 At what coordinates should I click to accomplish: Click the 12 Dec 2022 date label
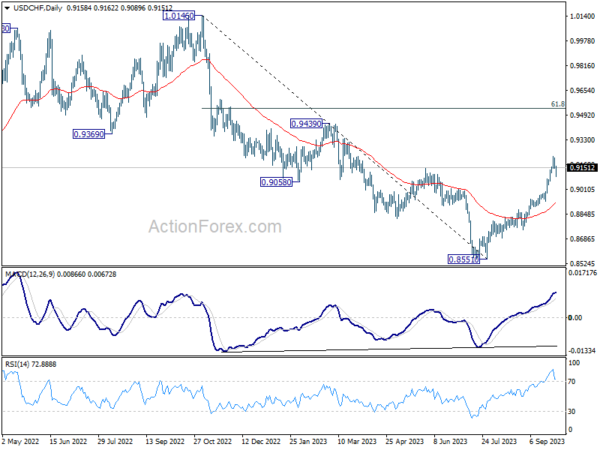261,441
